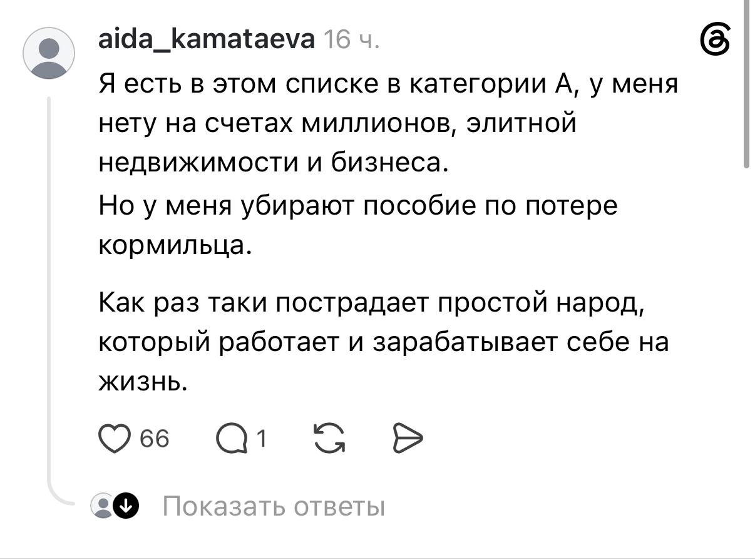Viewport: 755px width, 560px height.
Task: Like the post with the heart icon
Action: [x=113, y=438]
